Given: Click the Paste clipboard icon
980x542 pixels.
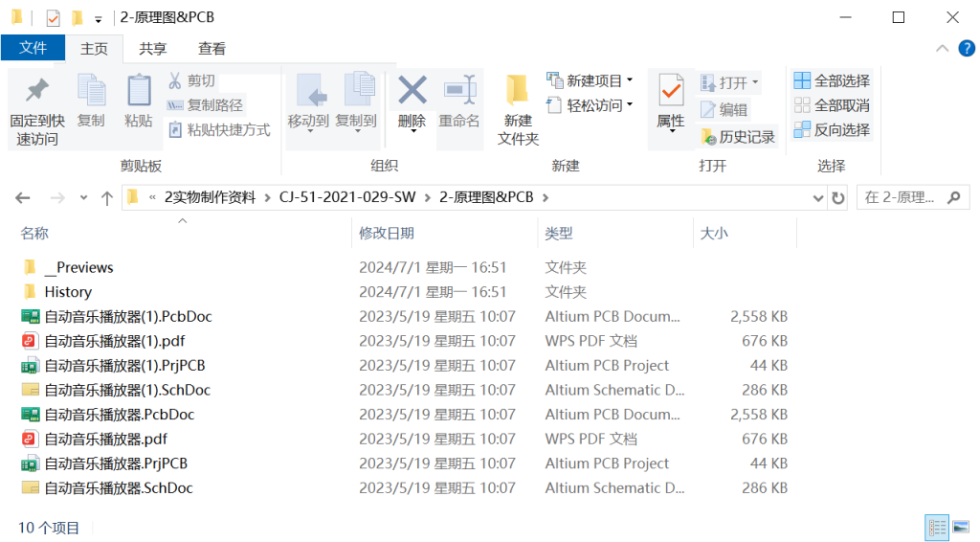Looking at the screenshot, I should (139, 91).
